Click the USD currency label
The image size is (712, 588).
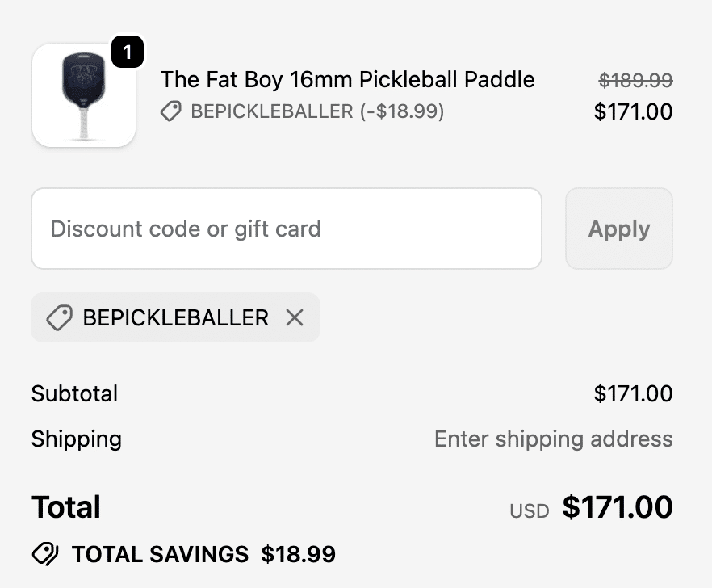(x=529, y=510)
